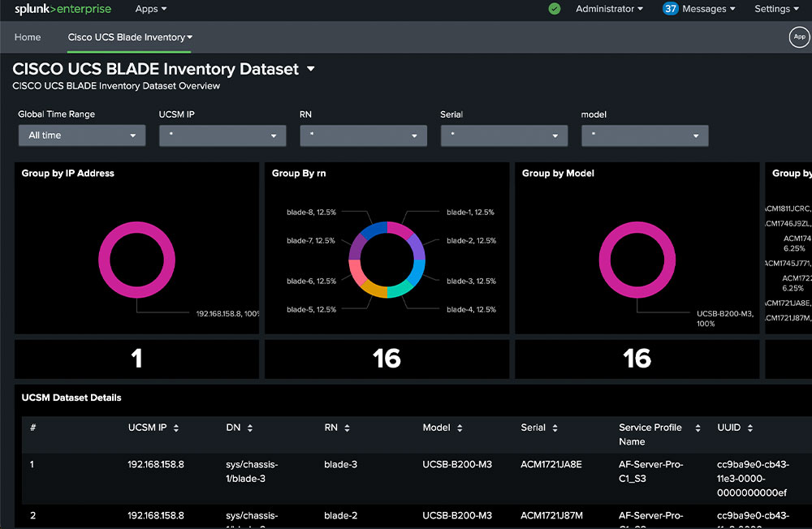
Task: Open the Serial filter dropdown
Action: coord(504,135)
